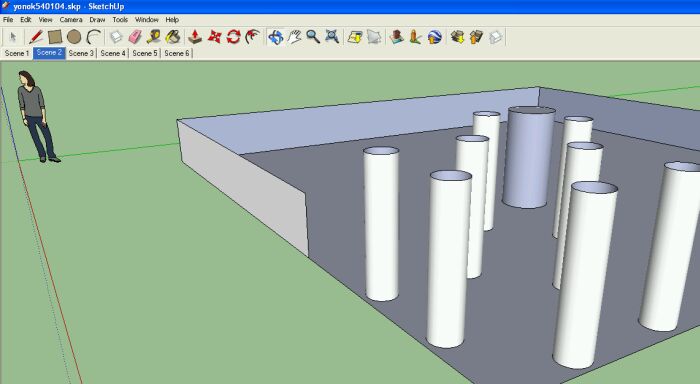Switch to the Scene 4 tab
Viewport: 700px width, 384px height.
(x=113, y=53)
